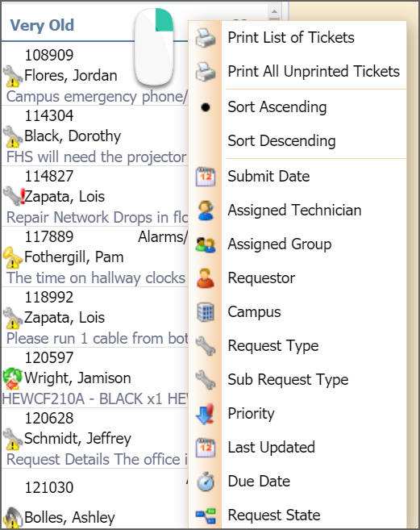Open the Repair Network Drops ticket link

(x=97, y=217)
